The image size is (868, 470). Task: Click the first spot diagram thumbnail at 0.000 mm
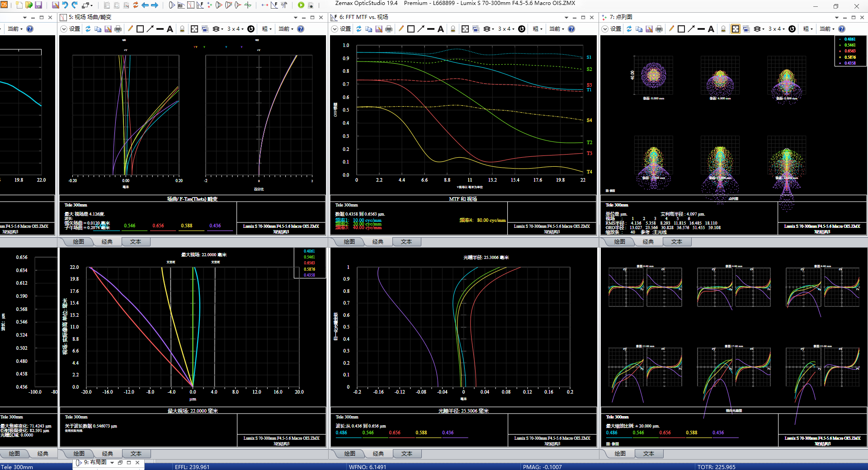tap(654, 75)
